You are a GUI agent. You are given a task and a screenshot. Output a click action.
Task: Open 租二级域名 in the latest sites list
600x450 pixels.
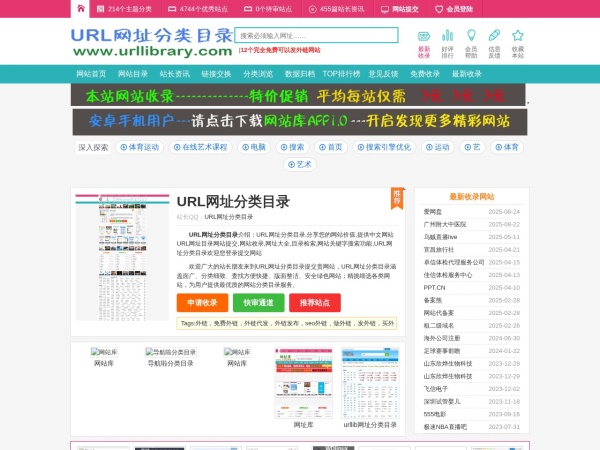click(439, 325)
